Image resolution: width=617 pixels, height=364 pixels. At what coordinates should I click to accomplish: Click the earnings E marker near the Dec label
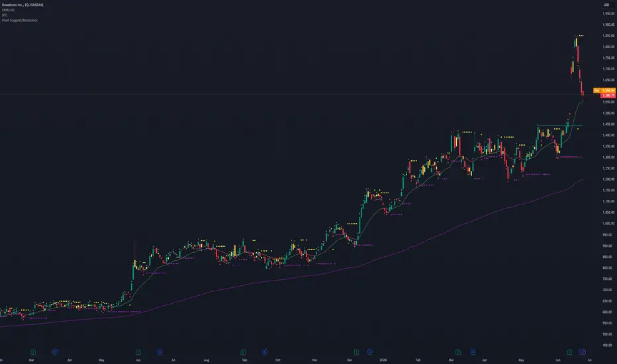coord(356,352)
